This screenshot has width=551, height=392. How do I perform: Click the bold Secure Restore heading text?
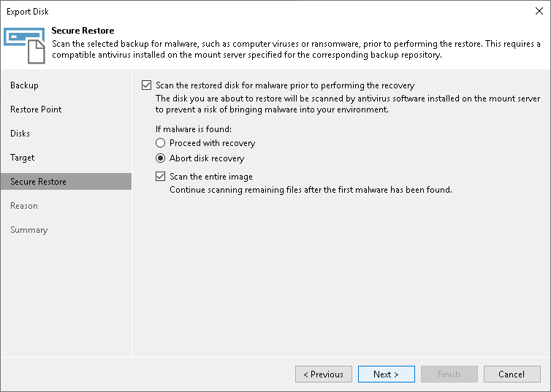[83, 31]
